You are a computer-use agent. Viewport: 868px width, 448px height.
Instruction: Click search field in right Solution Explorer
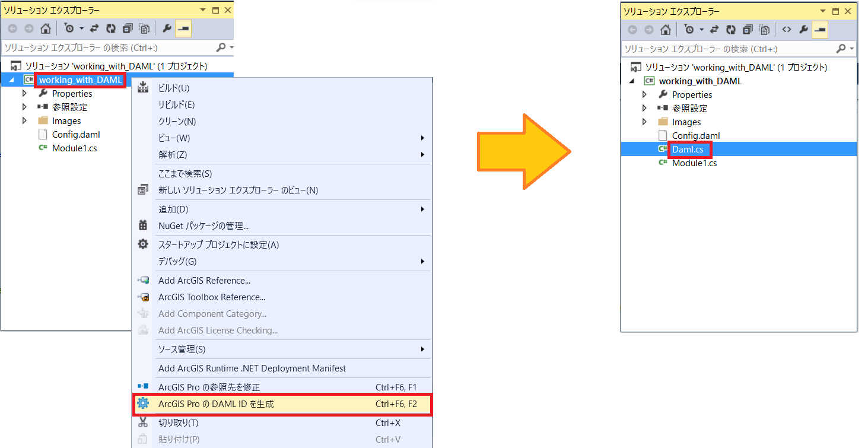coord(727,49)
